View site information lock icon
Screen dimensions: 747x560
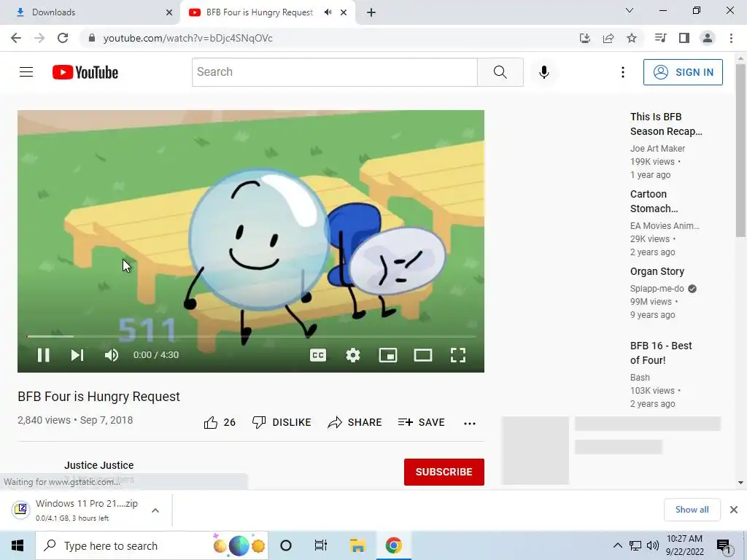pyautogui.click(x=92, y=38)
